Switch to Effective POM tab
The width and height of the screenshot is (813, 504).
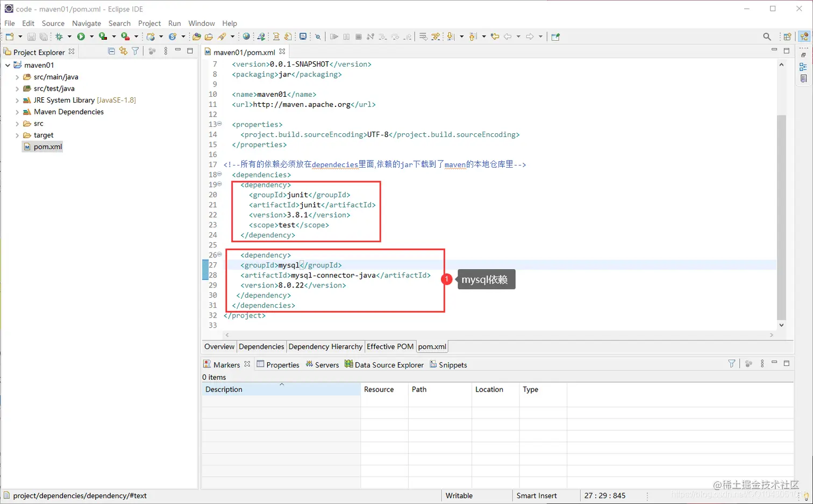[390, 347]
